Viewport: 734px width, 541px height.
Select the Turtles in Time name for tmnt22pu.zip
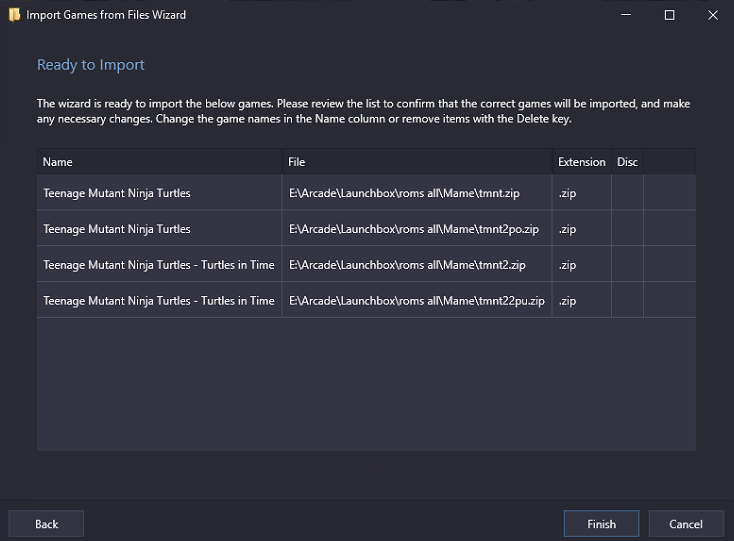click(x=160, y=300)
